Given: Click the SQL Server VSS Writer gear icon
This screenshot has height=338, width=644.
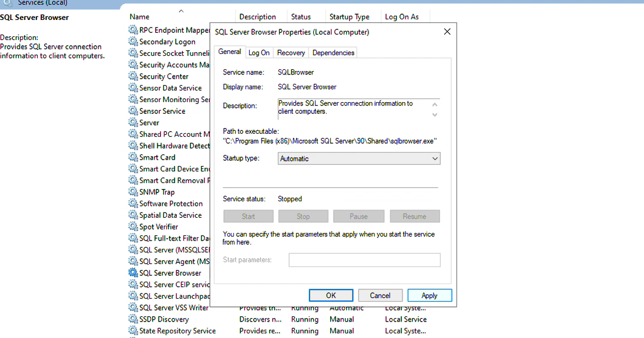Looking at the screenshot, I should 133,307.
